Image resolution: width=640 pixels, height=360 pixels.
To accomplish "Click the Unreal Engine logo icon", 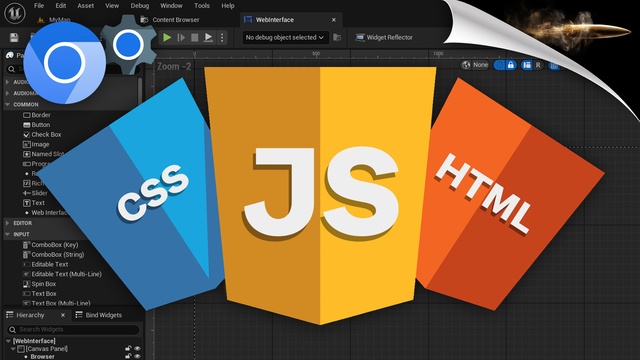I will [x=15, y=12].
